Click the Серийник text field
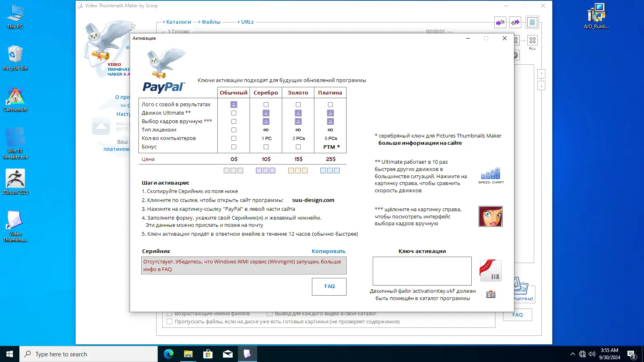 tap(244, 265)
